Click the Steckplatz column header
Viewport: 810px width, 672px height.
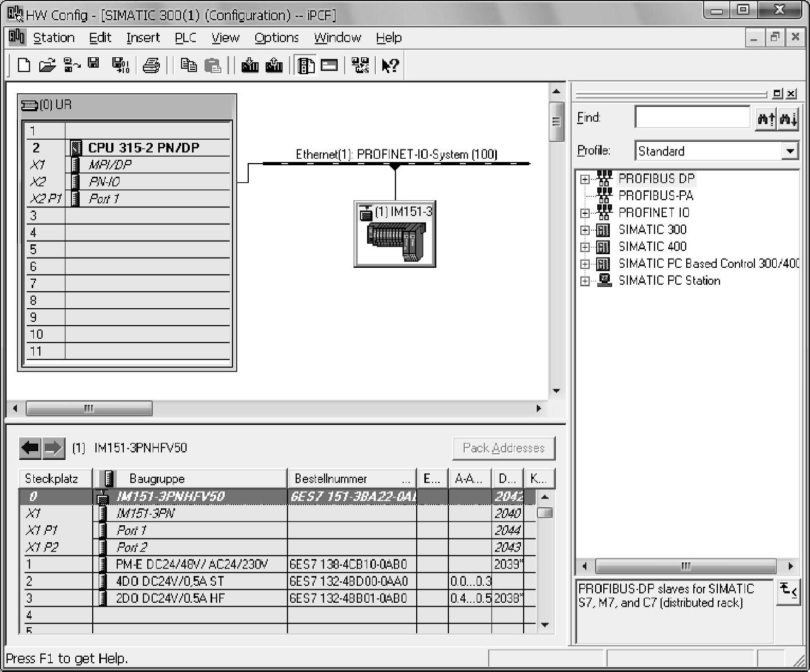[56, 478]
